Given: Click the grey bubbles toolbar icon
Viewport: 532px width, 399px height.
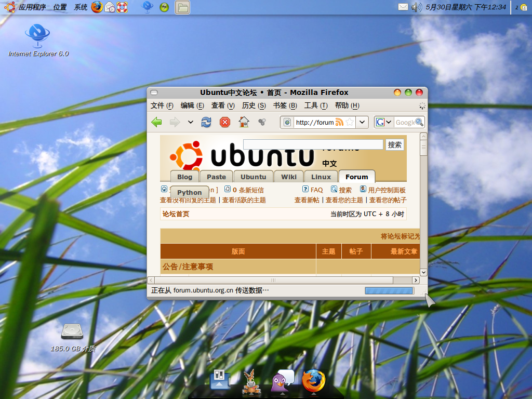Looking at the screenshot, I should tap(262, 122).
